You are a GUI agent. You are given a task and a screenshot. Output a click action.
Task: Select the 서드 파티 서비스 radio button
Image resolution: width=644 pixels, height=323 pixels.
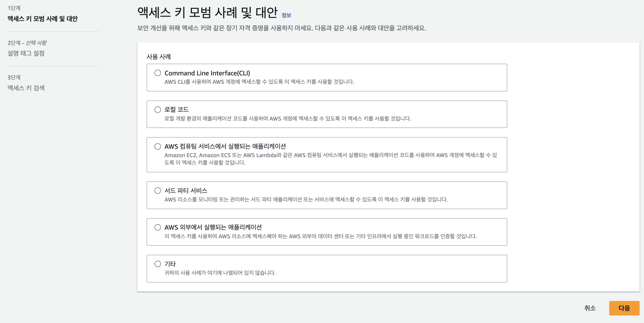coord(158,190)
